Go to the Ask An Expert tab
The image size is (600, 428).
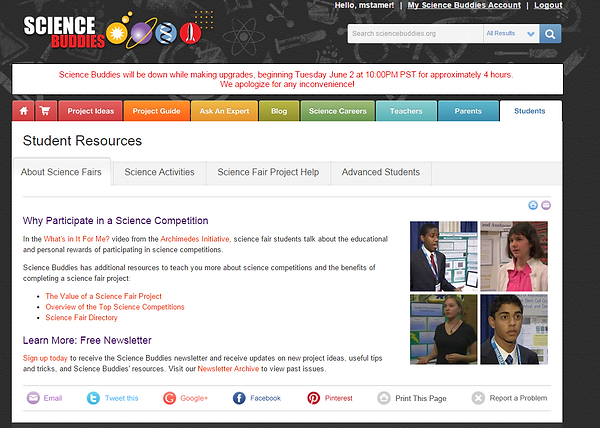224,111
